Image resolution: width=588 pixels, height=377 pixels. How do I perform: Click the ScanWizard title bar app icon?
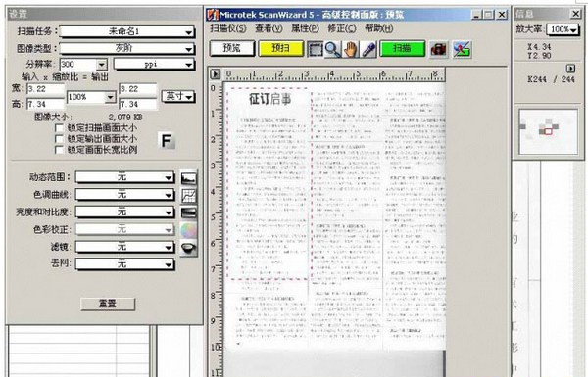(x=213, y=15)
